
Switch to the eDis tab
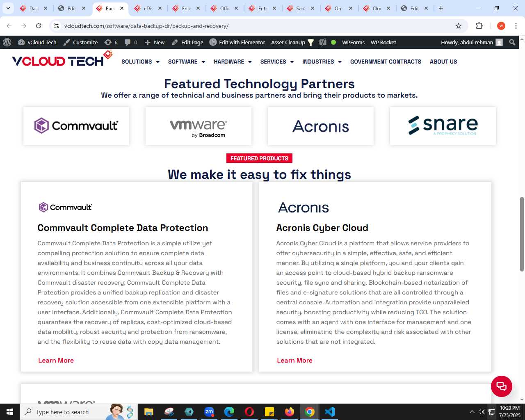pyautogui.click(x=148, y=8)
